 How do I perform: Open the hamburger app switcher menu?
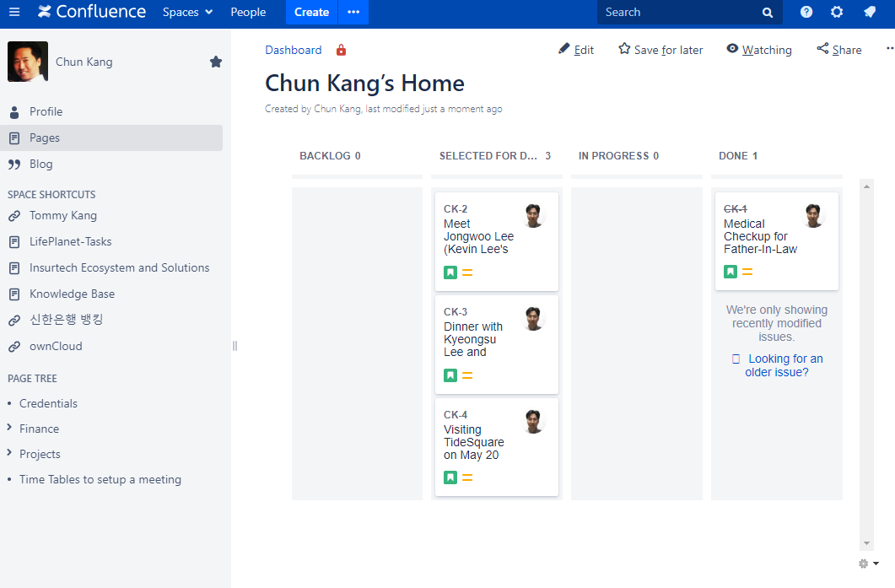click(x=14, y=12)
